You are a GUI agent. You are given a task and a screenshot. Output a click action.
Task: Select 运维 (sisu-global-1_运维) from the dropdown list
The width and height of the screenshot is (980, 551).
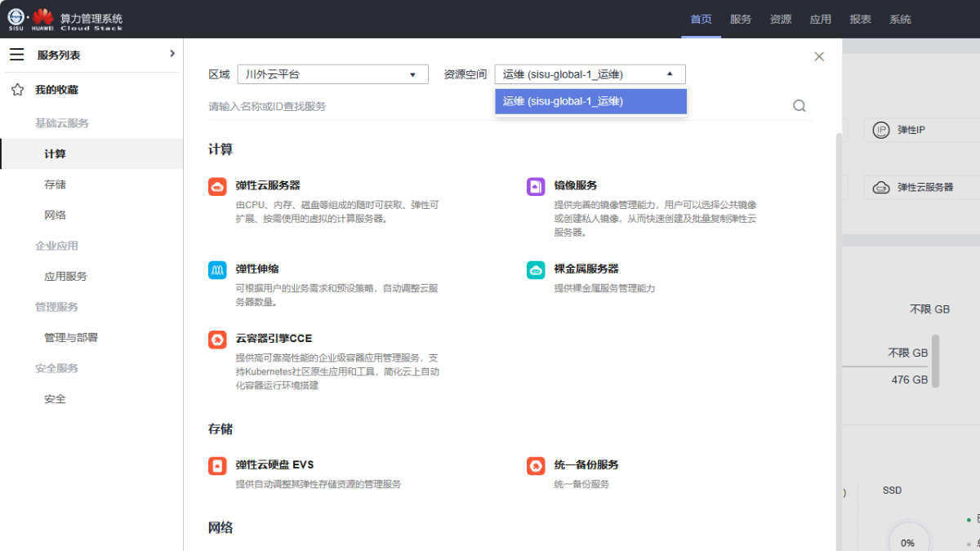click(590, 101)
